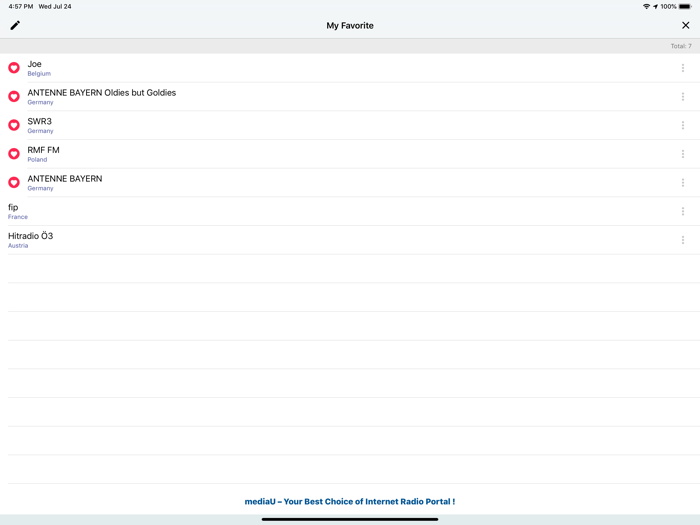The image size is (700, 525).
Task: Toggle heart favorite for SWR3
Action: 14,125
